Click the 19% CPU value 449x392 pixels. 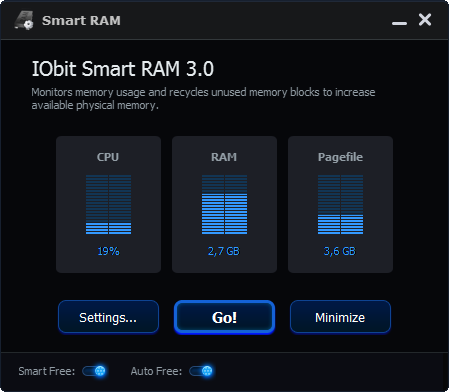(x=108, y=251)
